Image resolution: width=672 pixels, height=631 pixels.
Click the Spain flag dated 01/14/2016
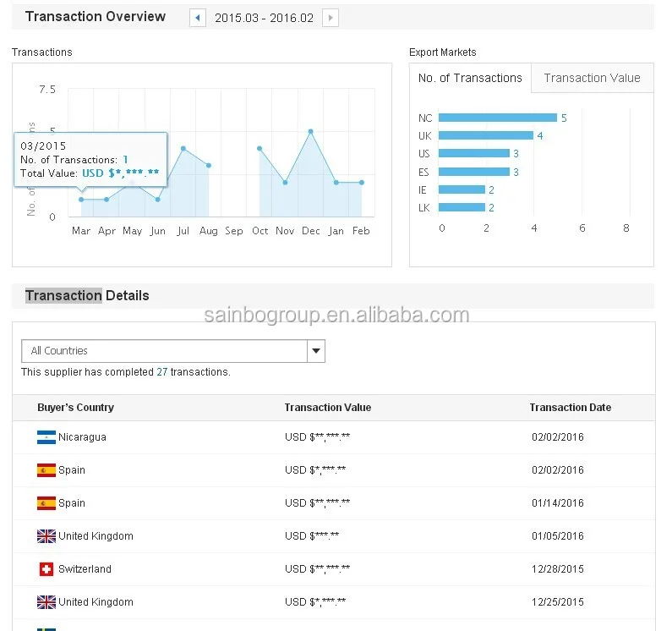click(x=46, y=503)
